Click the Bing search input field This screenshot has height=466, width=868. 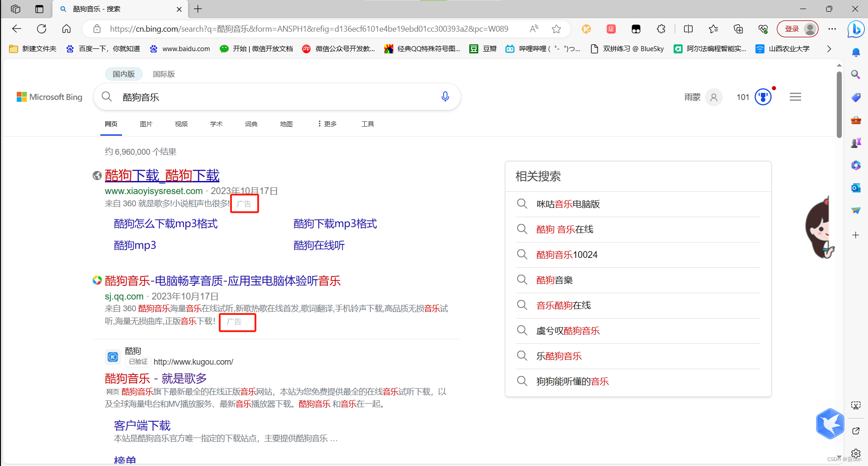click(276, 97)
